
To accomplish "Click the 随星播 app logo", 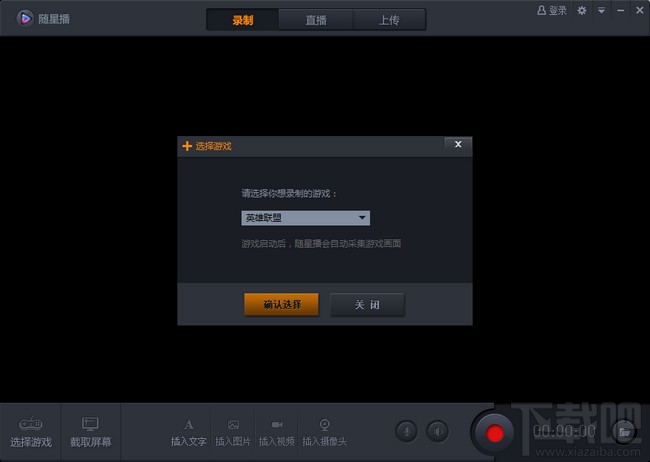I will [25, 18].
